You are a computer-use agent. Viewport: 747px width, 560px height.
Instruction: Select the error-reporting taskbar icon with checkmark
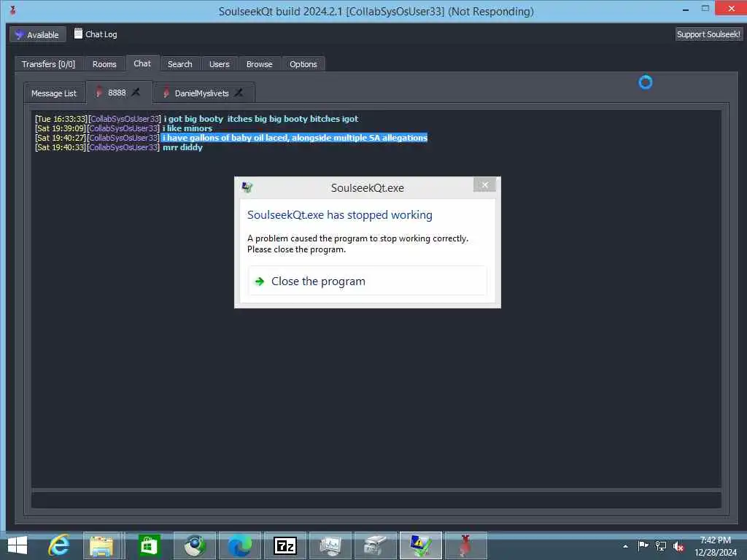click(x=421, y=545)
